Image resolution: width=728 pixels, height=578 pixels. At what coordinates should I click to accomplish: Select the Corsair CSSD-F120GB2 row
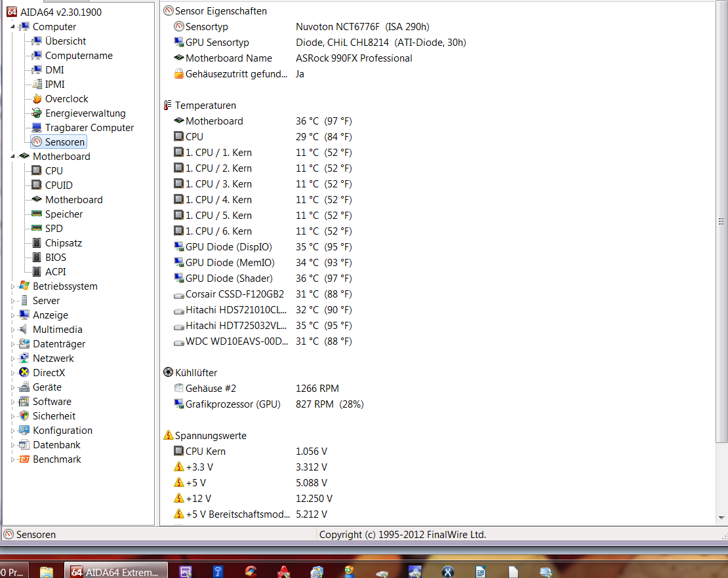[263, 294]
